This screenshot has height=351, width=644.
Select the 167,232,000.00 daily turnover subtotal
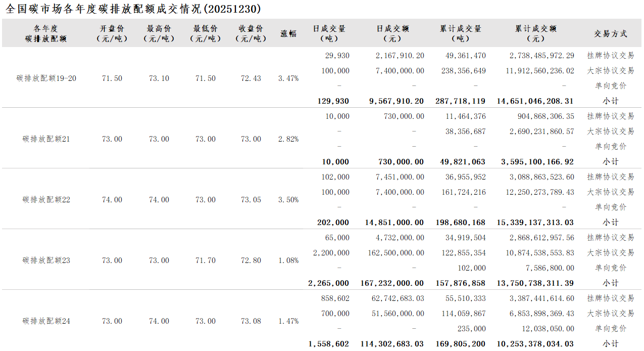(392, 283)
